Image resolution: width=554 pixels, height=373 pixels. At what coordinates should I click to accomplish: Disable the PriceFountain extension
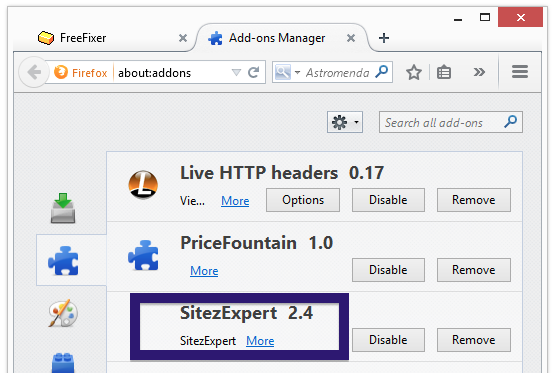(x=388, y=270)
